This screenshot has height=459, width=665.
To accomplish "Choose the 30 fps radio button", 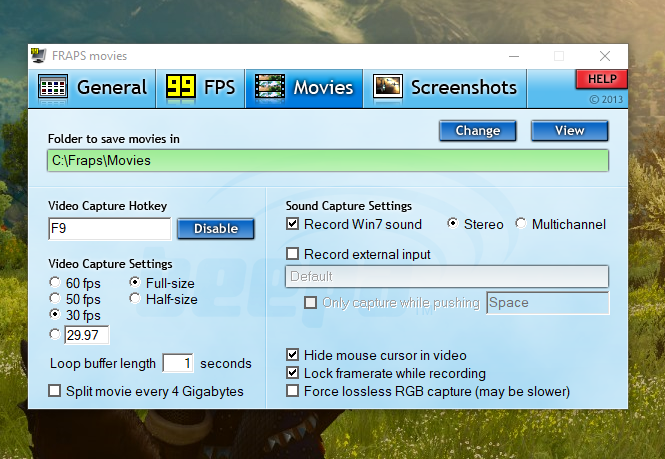I will click(x=55, y=315).
